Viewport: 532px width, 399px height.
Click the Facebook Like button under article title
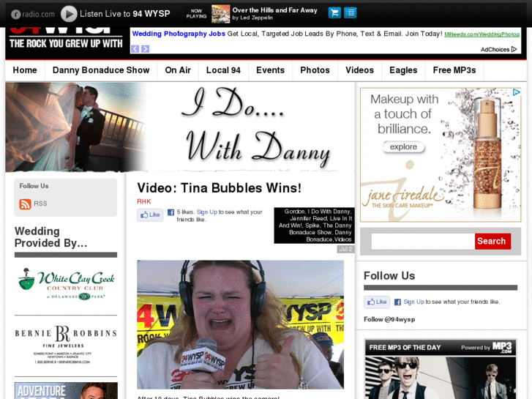[x=150, y=215]
